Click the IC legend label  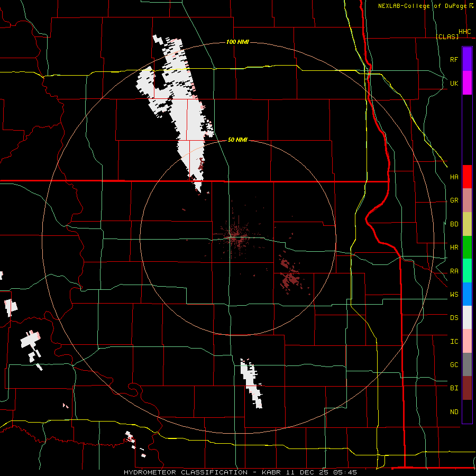pos(454,342)
